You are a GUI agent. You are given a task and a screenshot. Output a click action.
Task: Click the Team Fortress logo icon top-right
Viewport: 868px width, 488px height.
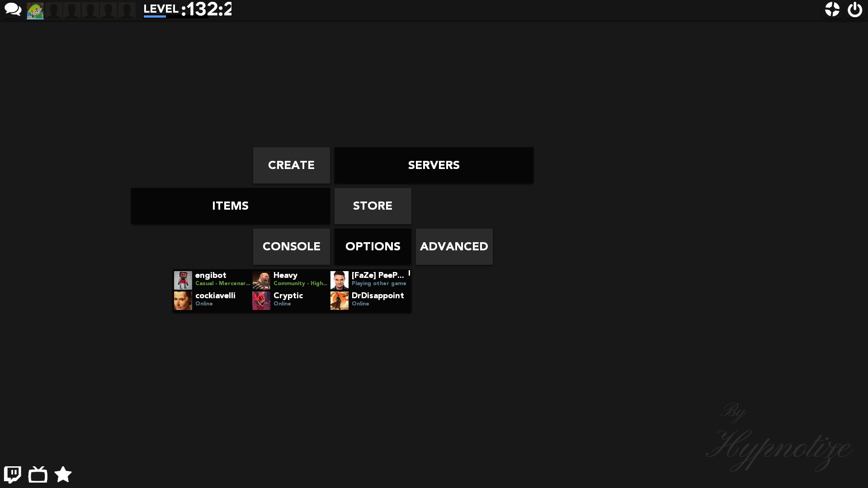point(833,9)
